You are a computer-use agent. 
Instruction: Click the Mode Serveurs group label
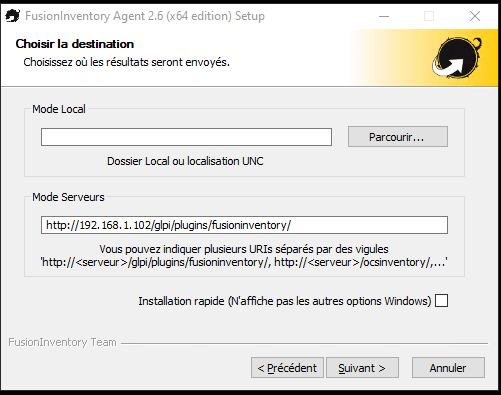[68, 197]
